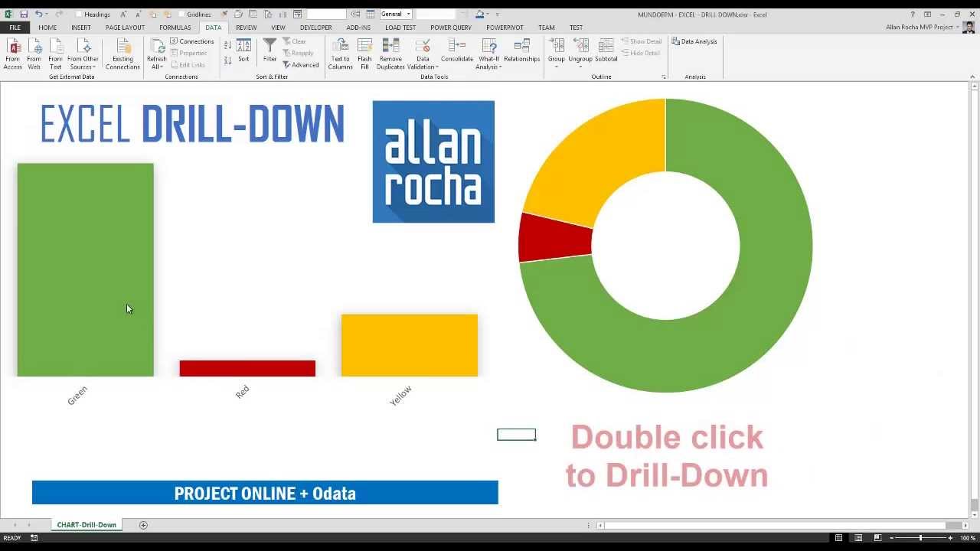Open Relationships manager
This screenshot has height=551, width=980.
tap(521, 51)
